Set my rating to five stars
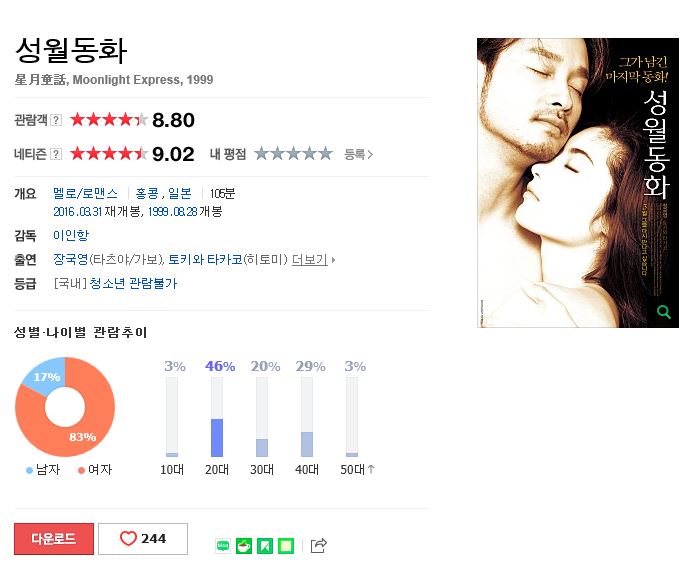 point(326,154)
